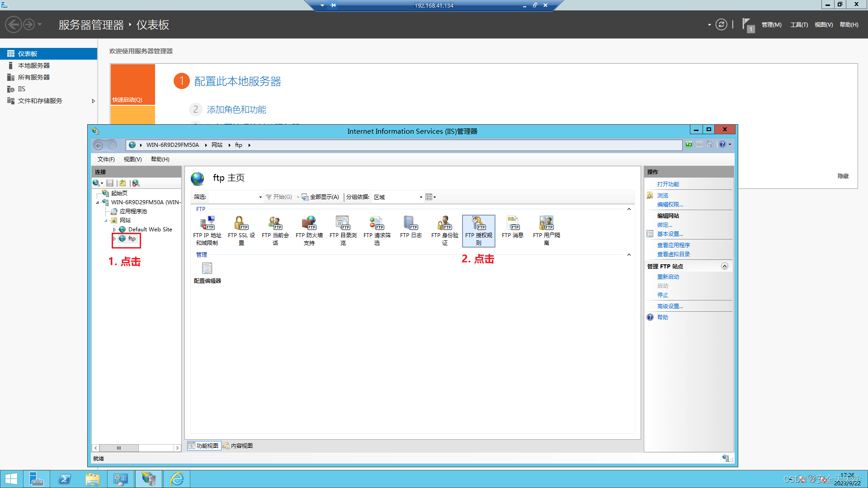Screen dimensions: 868x488
Task: Open FTP messages (消息) icon
Action: click(513, 227)
